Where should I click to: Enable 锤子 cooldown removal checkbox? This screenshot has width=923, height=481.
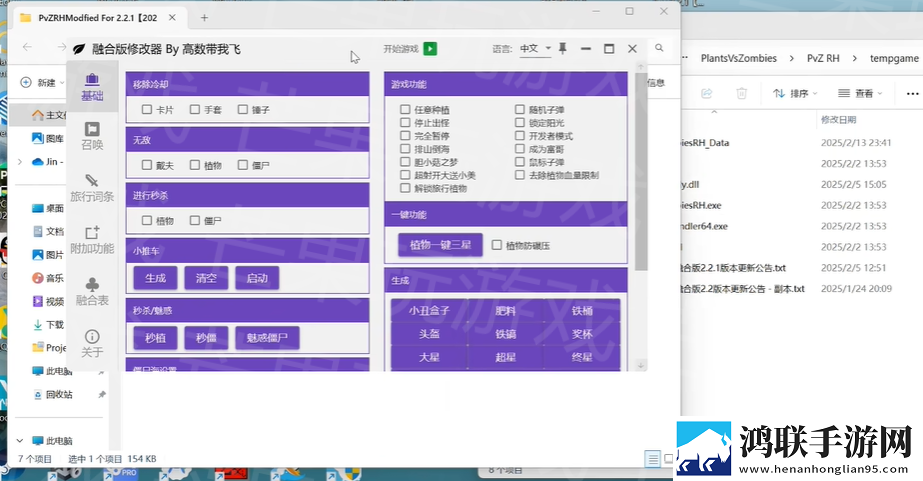(243, 110)
